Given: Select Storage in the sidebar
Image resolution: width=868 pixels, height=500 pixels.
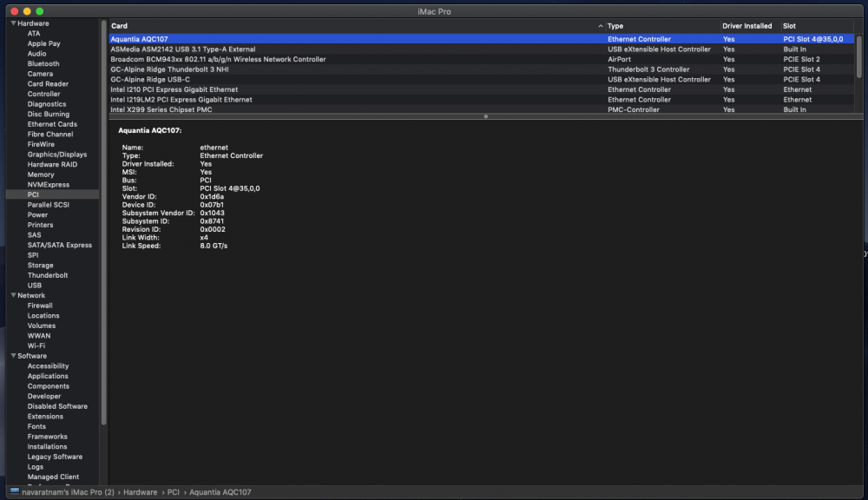Looking at the screenshot, I should 41,266.
